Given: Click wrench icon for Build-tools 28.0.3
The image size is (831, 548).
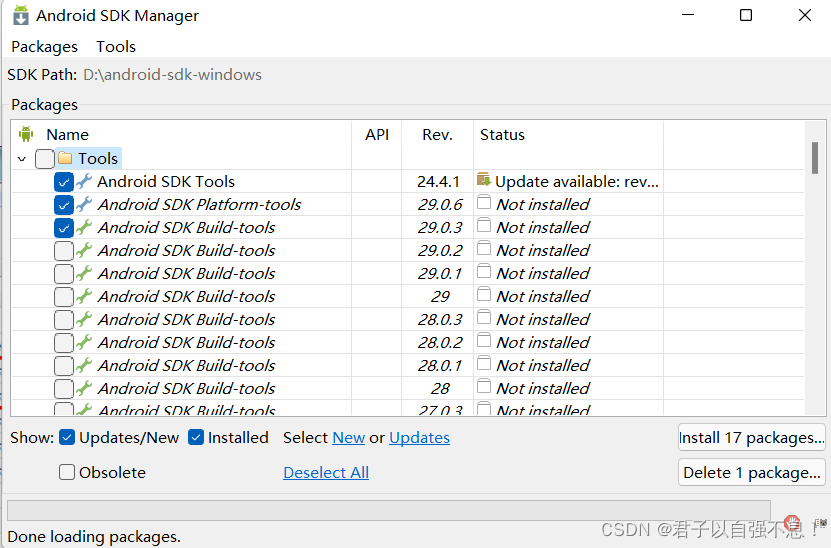Looking at the screenshot, I should coord(84,319).
